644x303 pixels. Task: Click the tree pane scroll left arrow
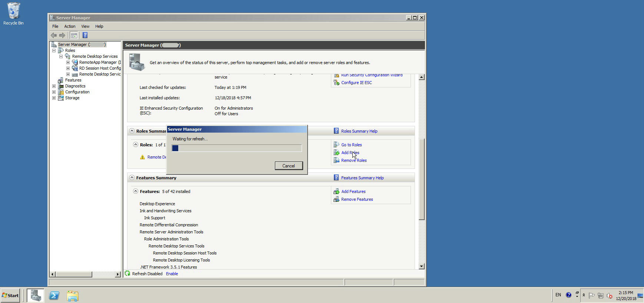pos(52,274)
